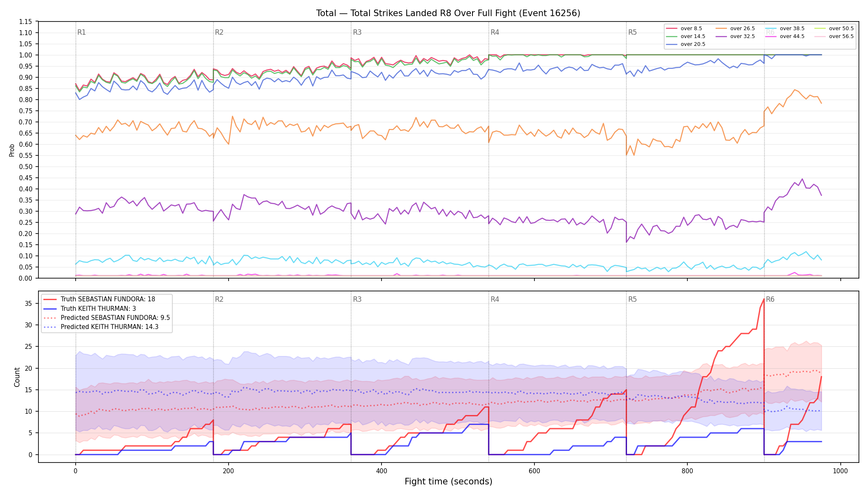Click the 'Prob' y-axis label

click(x=12, y=150)
